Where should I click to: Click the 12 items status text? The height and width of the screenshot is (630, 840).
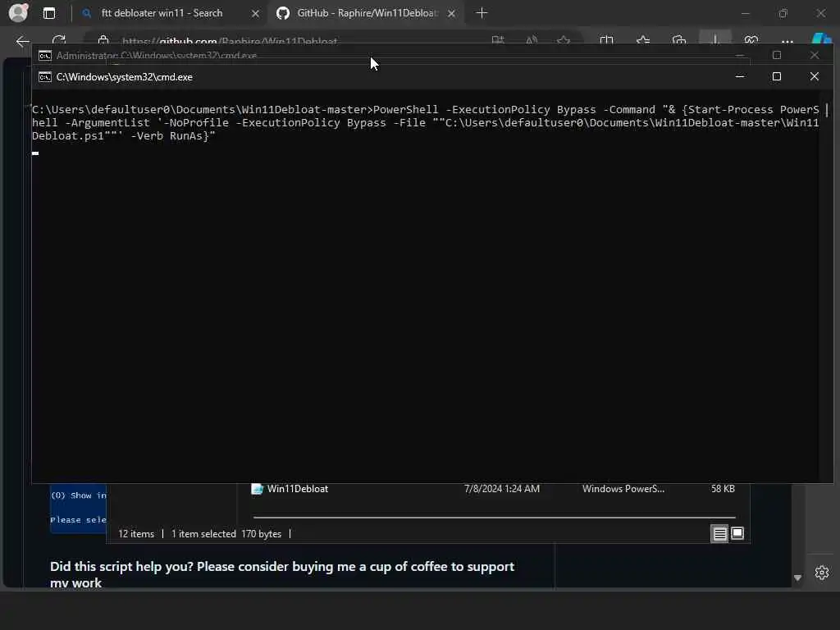pyautogui.click(x=136, y=533)
